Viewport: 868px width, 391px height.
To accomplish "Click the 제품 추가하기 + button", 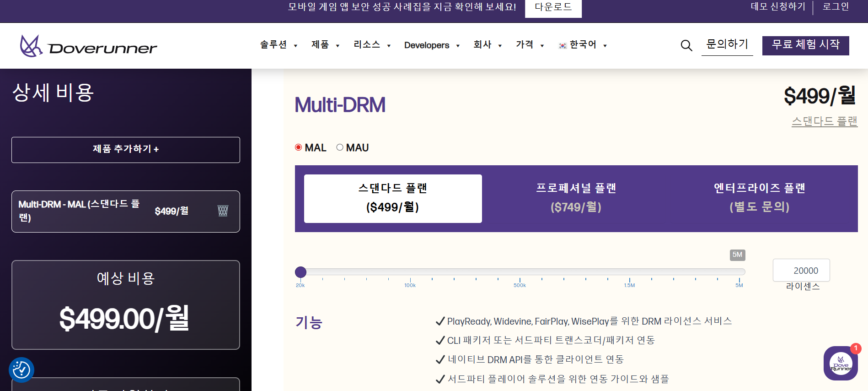I will (126, 150).
